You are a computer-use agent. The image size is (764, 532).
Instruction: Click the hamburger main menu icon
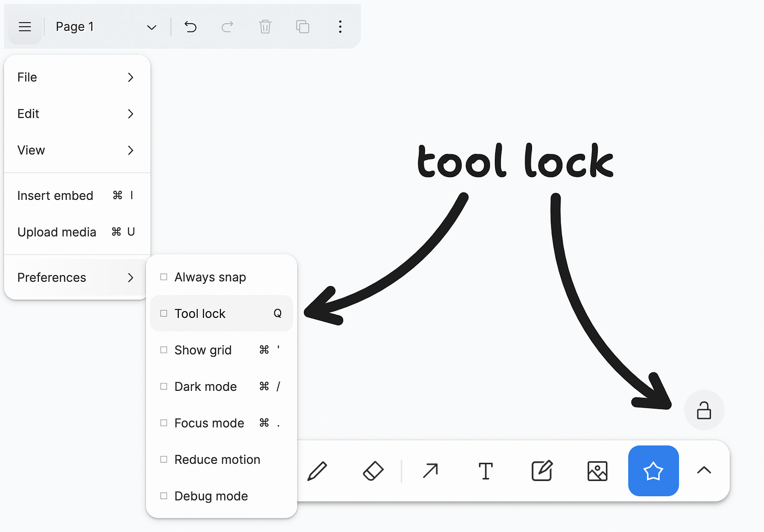(25, 27)
